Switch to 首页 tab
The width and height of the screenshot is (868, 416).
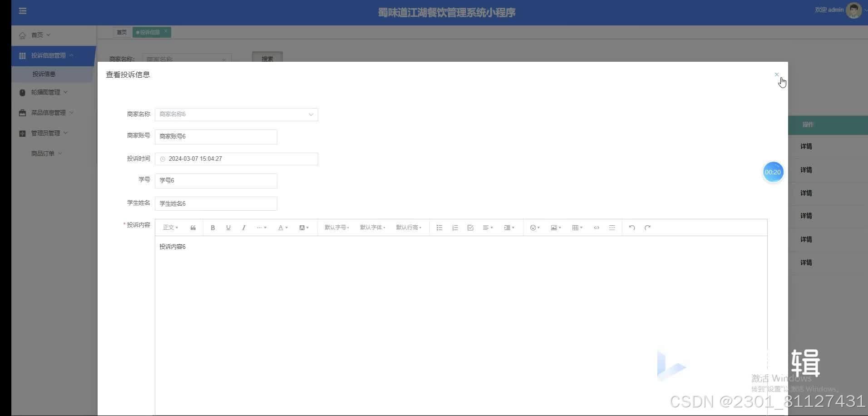pos(121,32)
